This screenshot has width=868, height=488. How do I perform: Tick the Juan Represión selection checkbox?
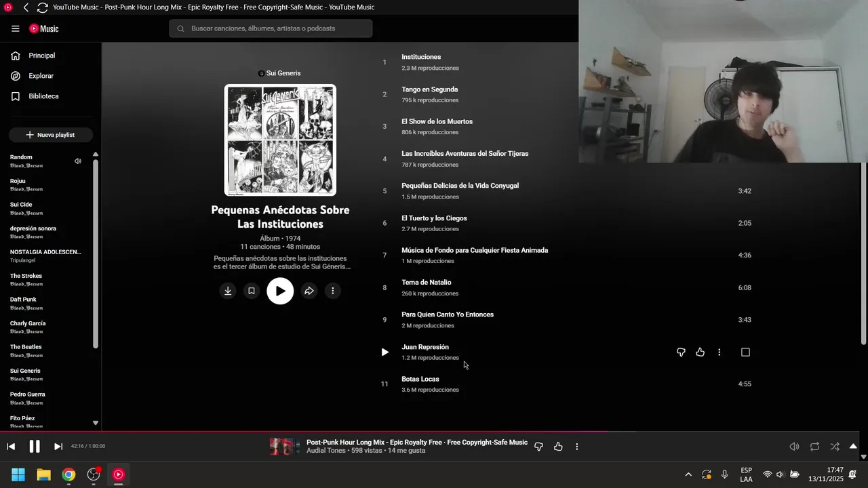click(745, 352)
